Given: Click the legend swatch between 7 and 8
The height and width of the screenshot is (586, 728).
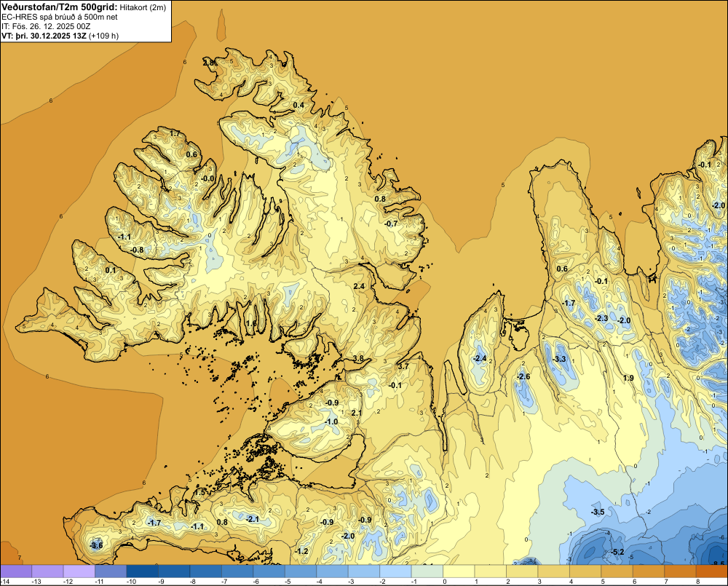Looking at the screenshot, I should [x=680, y=571].
